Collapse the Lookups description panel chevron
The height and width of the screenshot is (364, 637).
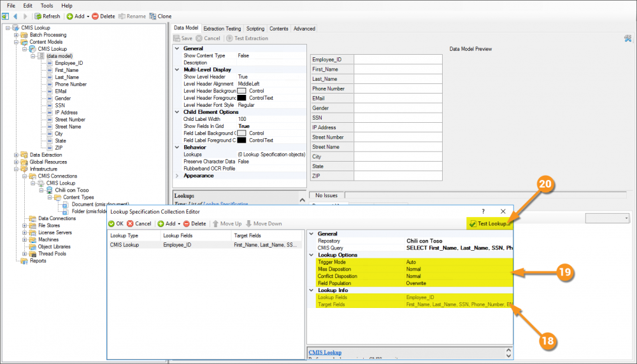click(x=302, y=200)
